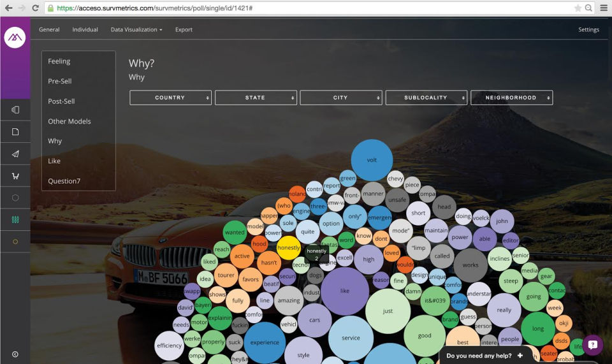Click the browser back arrow
The height and width of the screenshot is (364, 612).
coord(8,8)
